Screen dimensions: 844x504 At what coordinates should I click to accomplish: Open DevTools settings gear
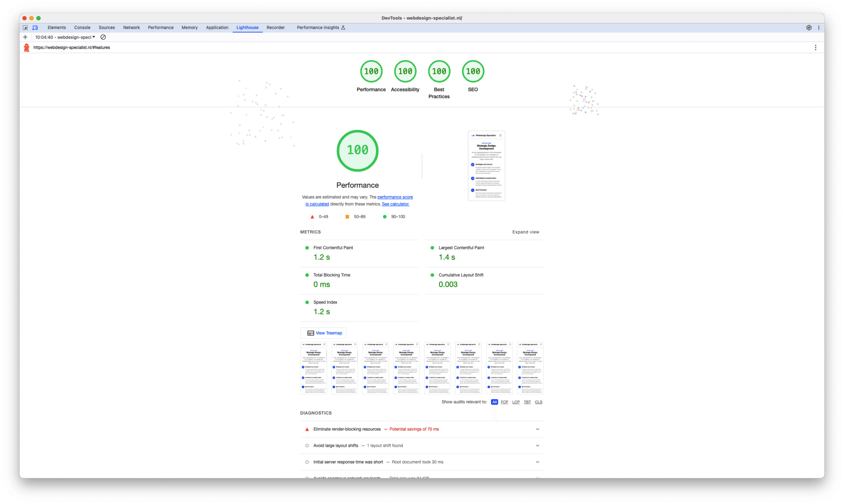coord(809,27)
